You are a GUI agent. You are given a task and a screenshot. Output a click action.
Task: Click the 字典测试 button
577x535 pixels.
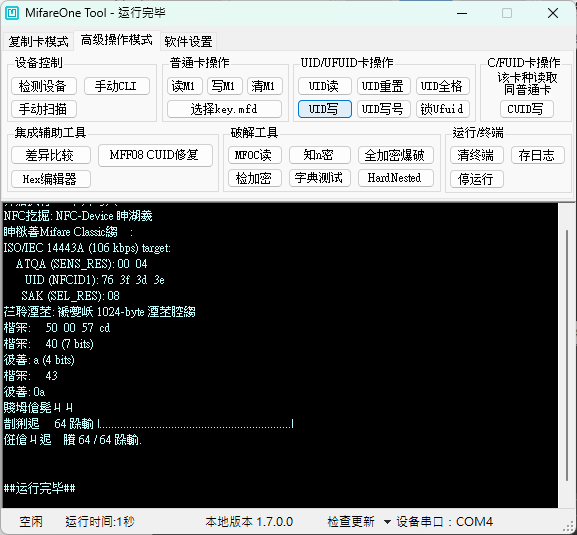pos(319,178)
